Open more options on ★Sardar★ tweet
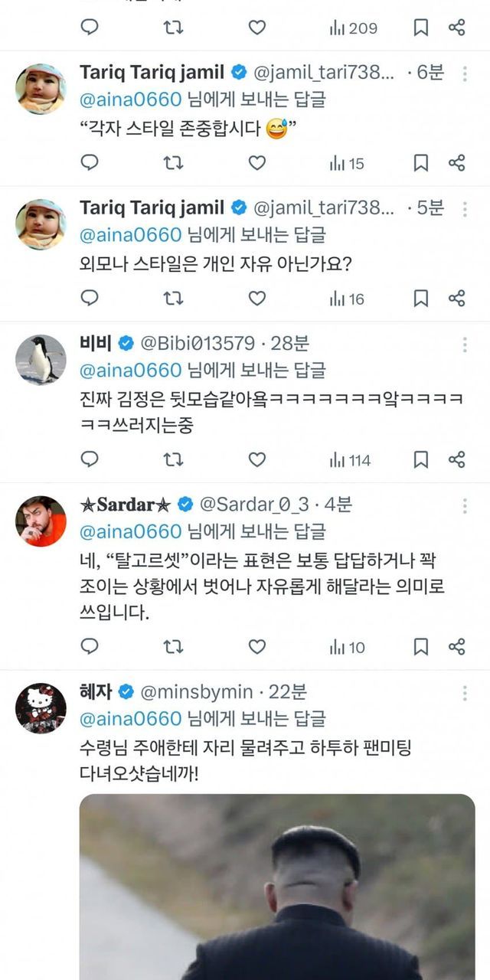The image size is (490, 980). coord(464,505)
